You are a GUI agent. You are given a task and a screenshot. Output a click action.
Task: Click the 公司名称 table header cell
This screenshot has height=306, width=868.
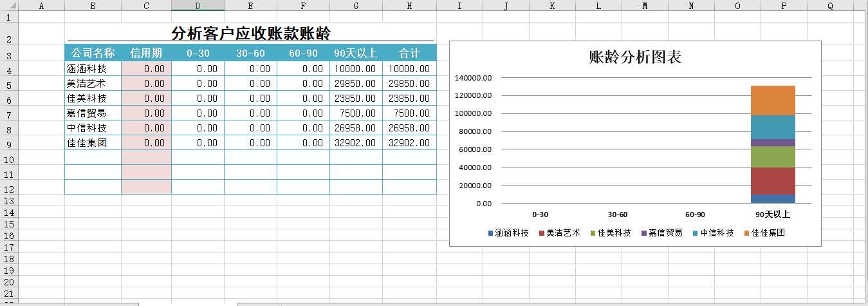pos(93,53)
